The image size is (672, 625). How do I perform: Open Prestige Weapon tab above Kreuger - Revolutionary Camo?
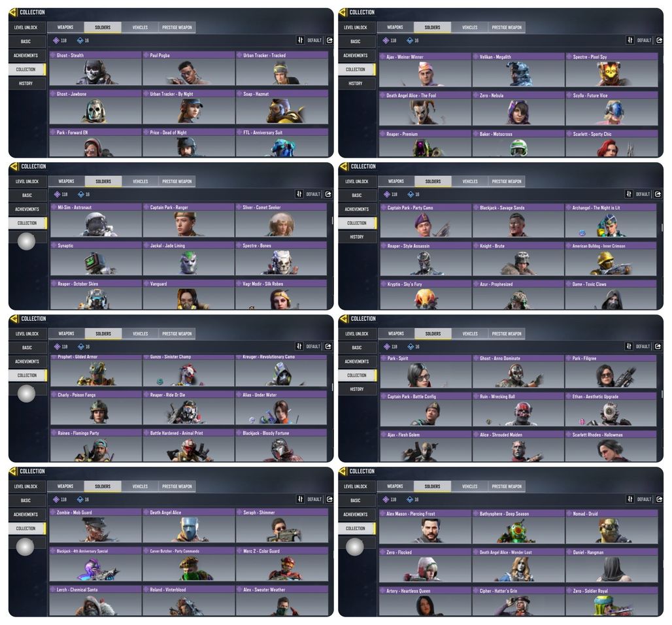click(x=177, y=333)
